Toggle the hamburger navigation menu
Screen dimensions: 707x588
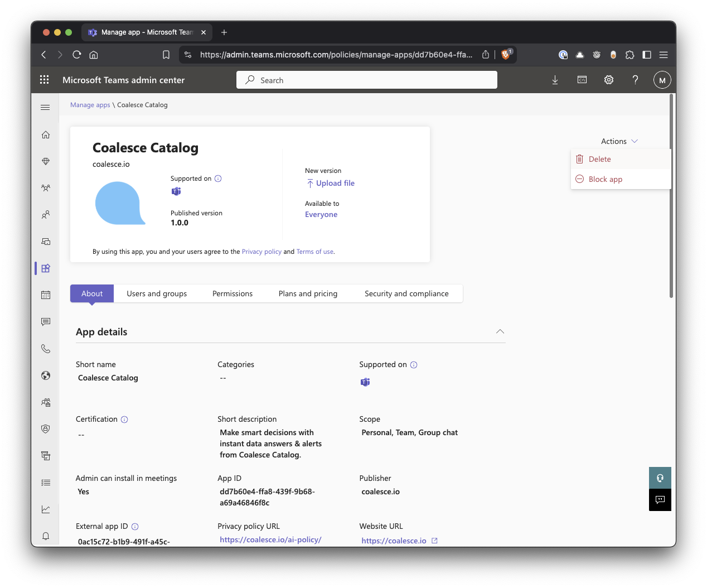[x=46, y=107]
